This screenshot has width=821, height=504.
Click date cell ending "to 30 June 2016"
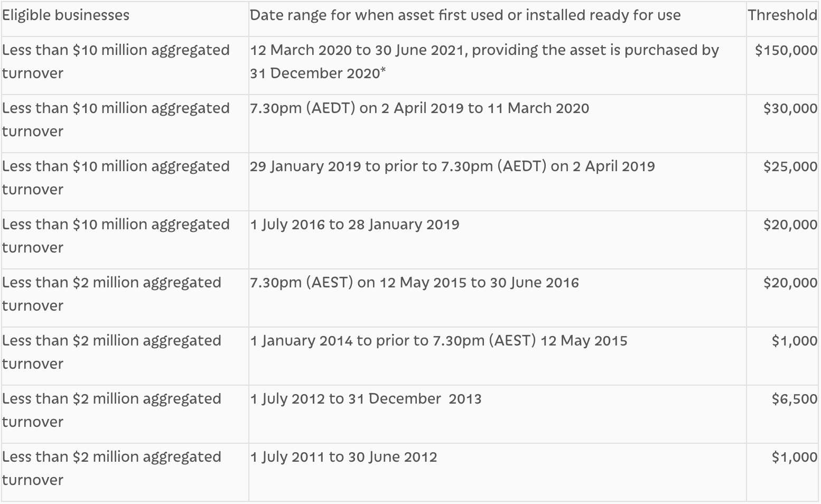[x=414, y=283]
